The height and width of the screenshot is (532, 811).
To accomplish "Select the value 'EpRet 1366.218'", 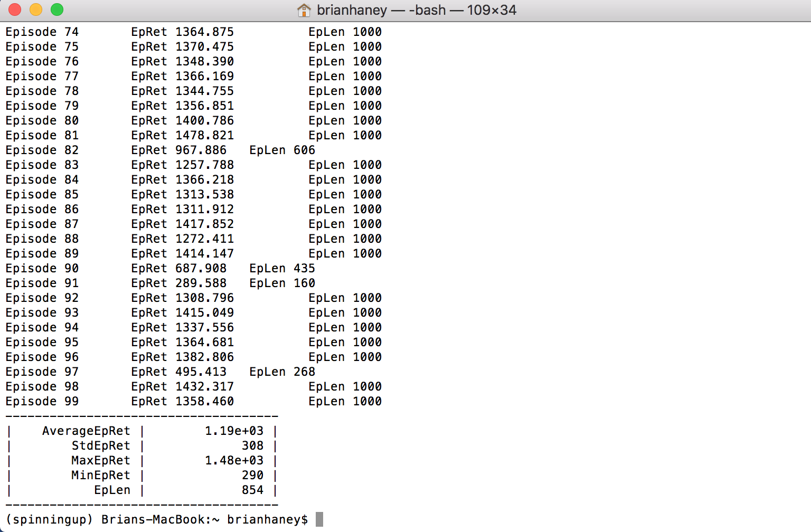I will pyautogui.click(x=183, y=179).
